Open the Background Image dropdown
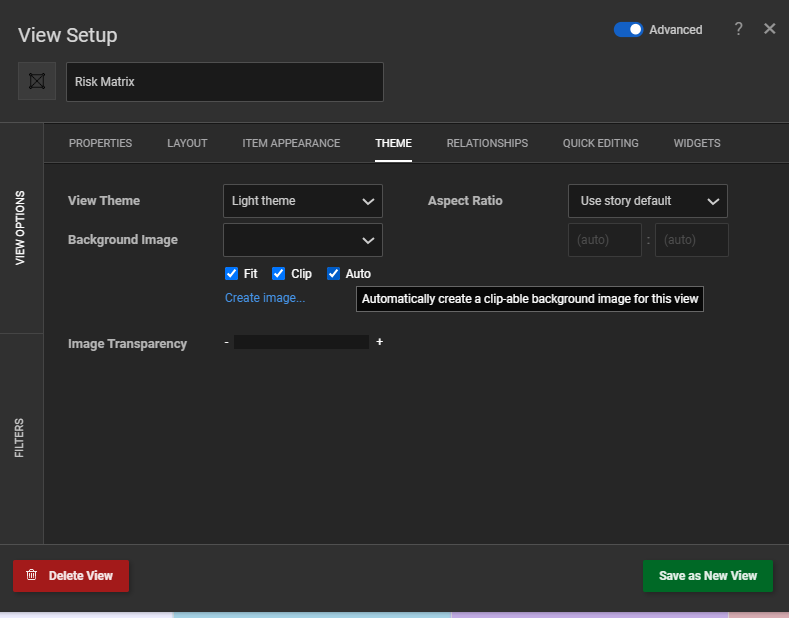 click(302, 240)
